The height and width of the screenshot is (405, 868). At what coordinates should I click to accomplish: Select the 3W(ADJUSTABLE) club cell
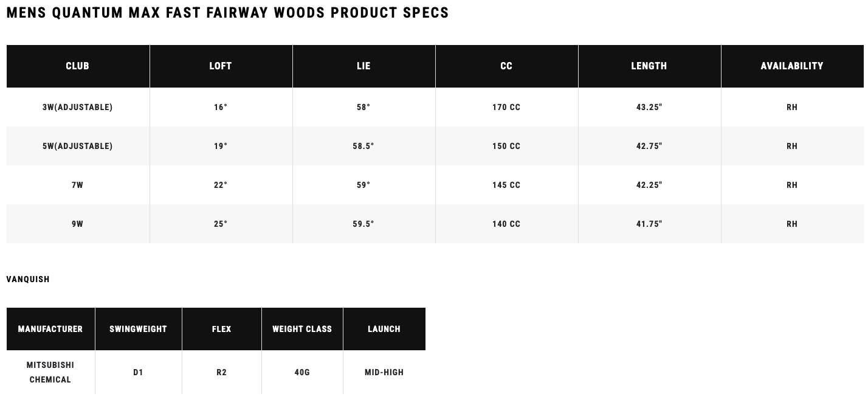[78, 107]
